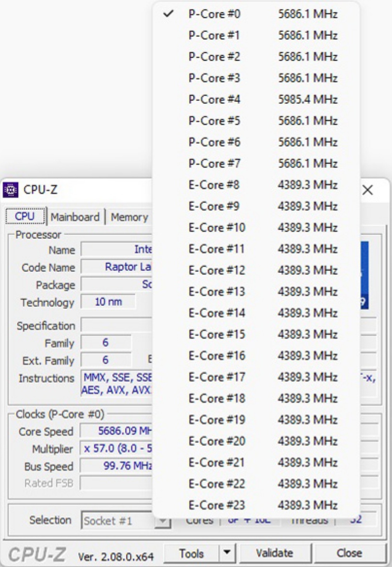Open the Memory tab
The image size is (392, 567).
[129, 217]
